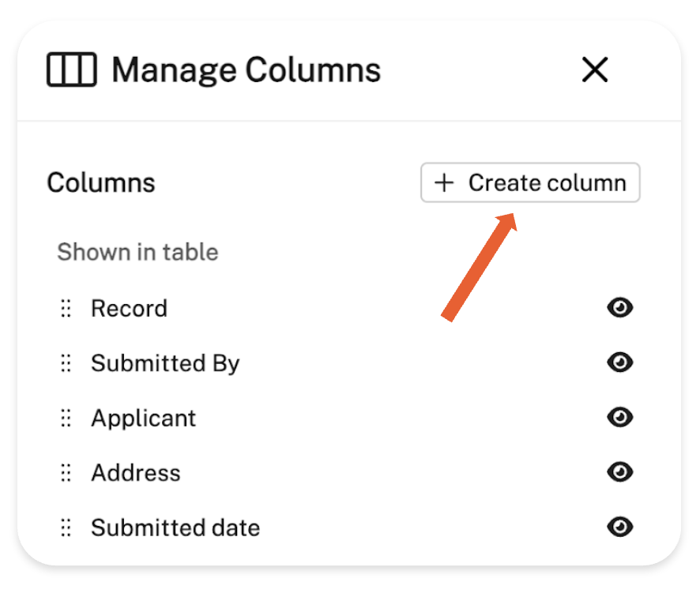
Task: Hide the Record column via eye icon
Action: 620,308
